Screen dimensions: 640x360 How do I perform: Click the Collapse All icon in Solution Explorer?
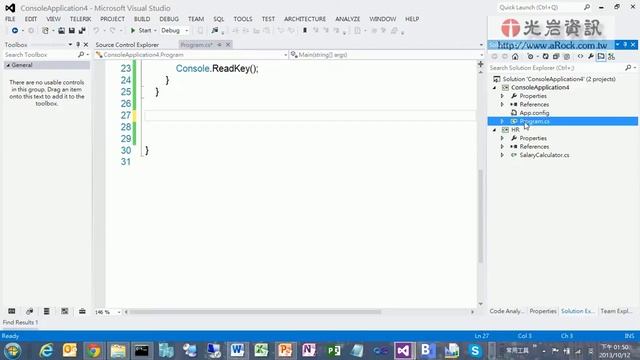point(556,57)
